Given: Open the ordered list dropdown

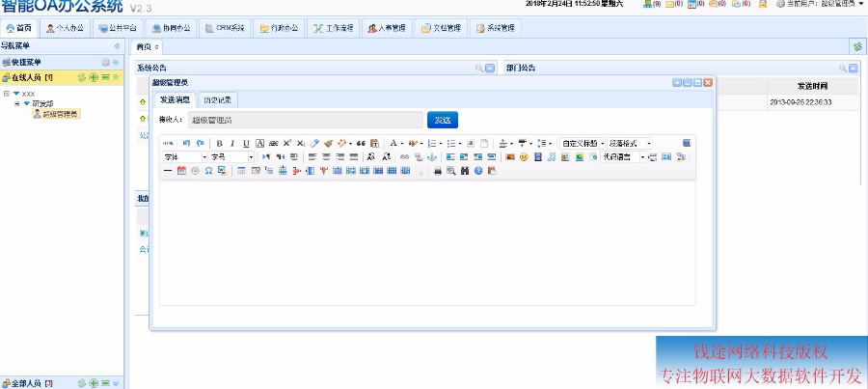Looking at the screenshot, I should coord(441,144).
